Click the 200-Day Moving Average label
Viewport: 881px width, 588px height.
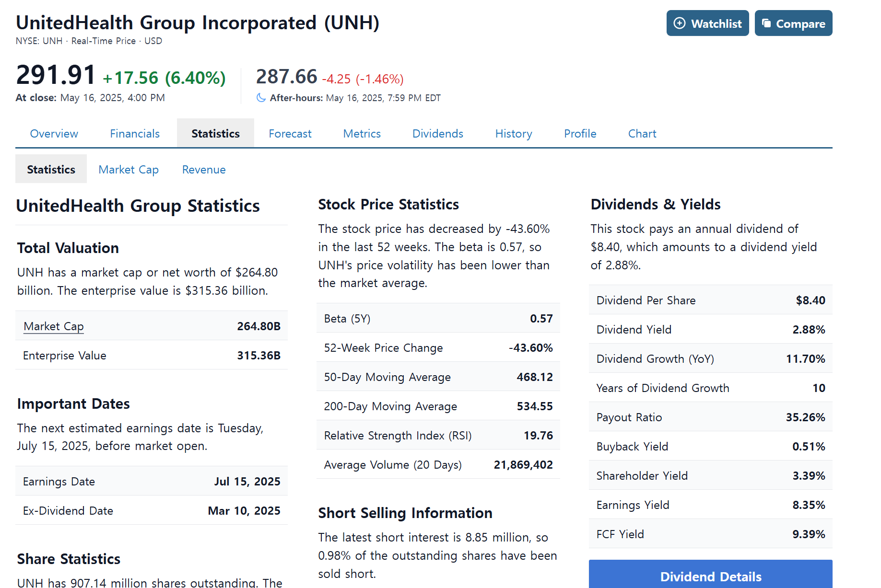[391, 406]
